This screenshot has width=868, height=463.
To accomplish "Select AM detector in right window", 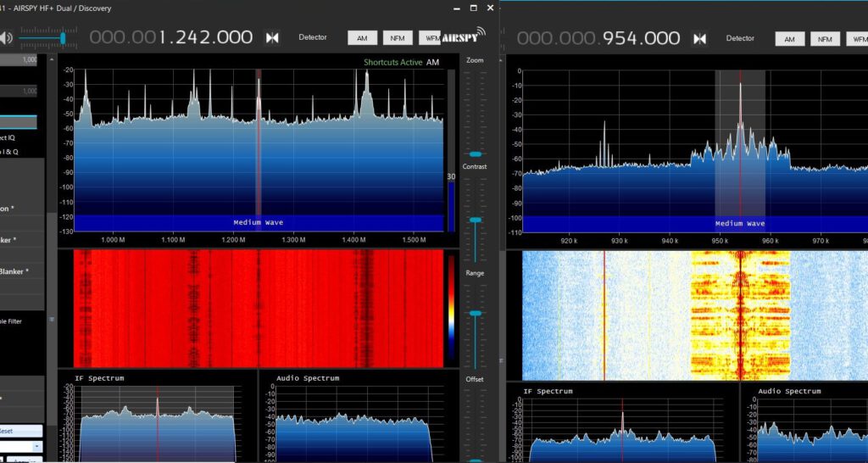I will [789, 39].
